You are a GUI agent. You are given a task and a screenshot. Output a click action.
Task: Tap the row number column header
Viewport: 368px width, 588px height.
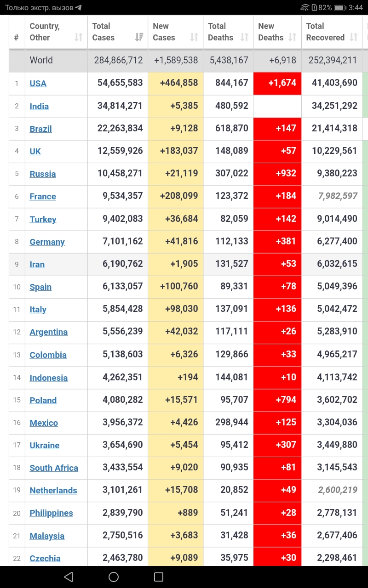(x=17, y=38)
